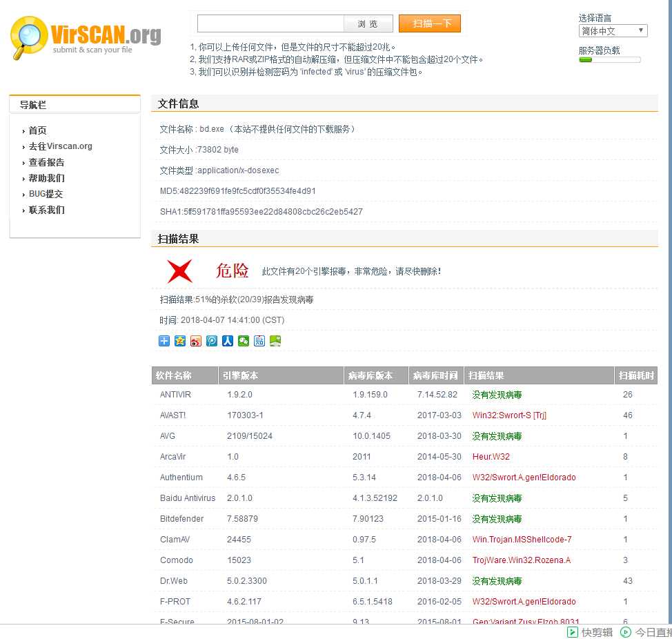Open 去往Virscan.org navigation link
The image size is (672, 639).
[x=61, y=146]
